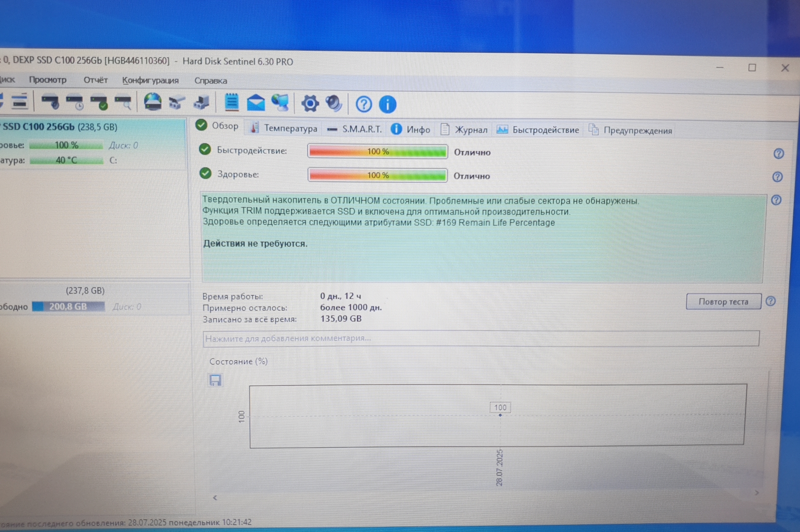This screenshot has height=532, width=800.
Task: Switch to the S.M.A.R.T. tab
Action: 355,129
